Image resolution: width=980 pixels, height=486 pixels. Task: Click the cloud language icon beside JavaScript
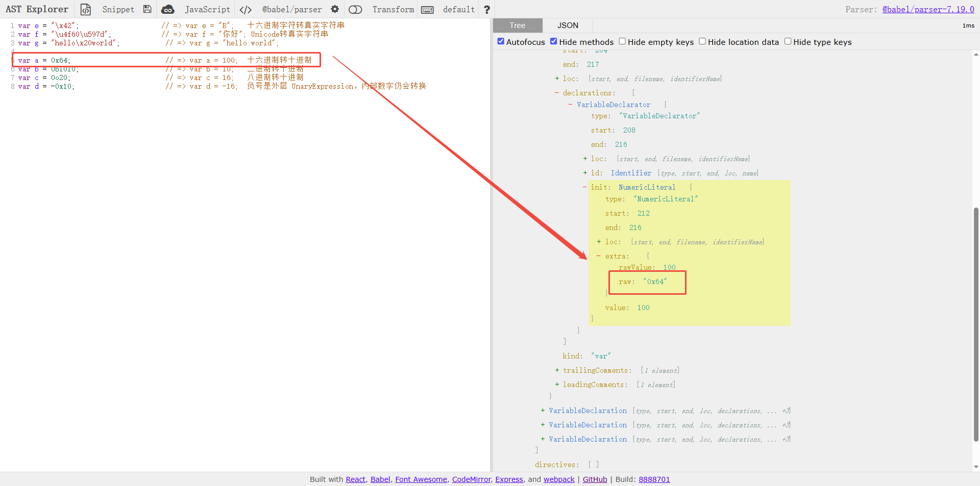167,9
